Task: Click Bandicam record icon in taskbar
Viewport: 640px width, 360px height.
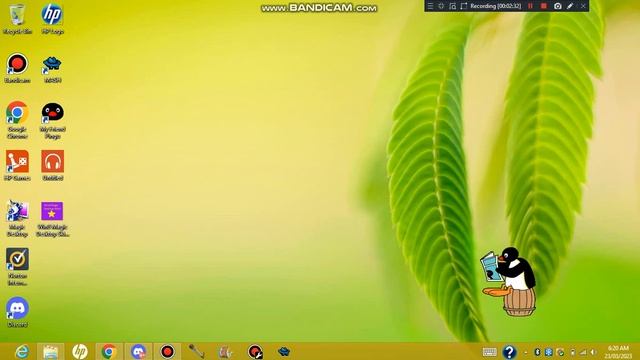Action: pos(167,351)
